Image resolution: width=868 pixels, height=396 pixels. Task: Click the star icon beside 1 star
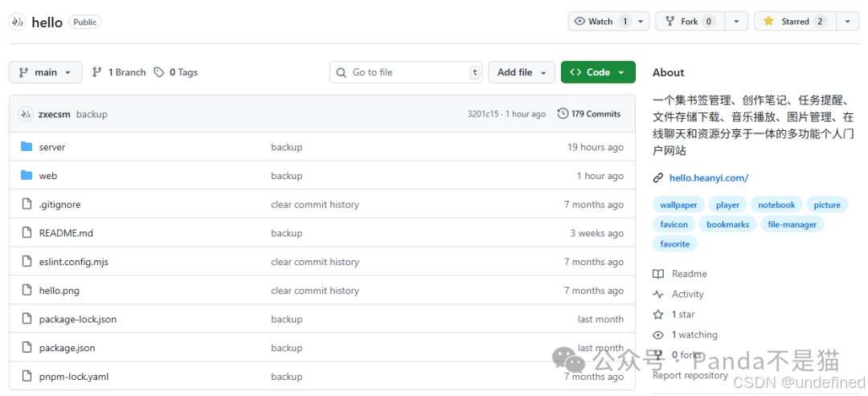click(658, 314)
